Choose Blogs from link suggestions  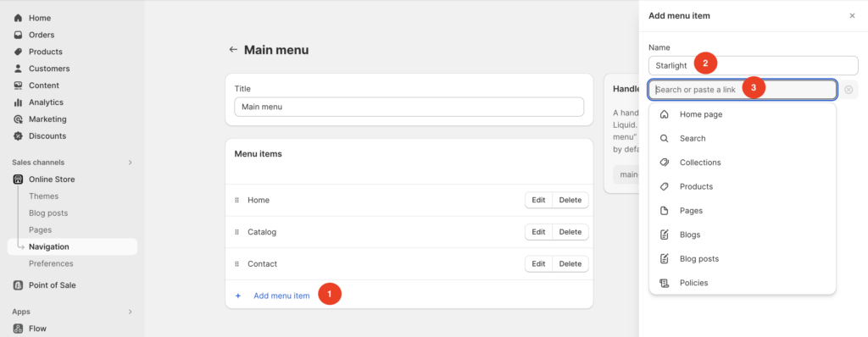[743, 235]
